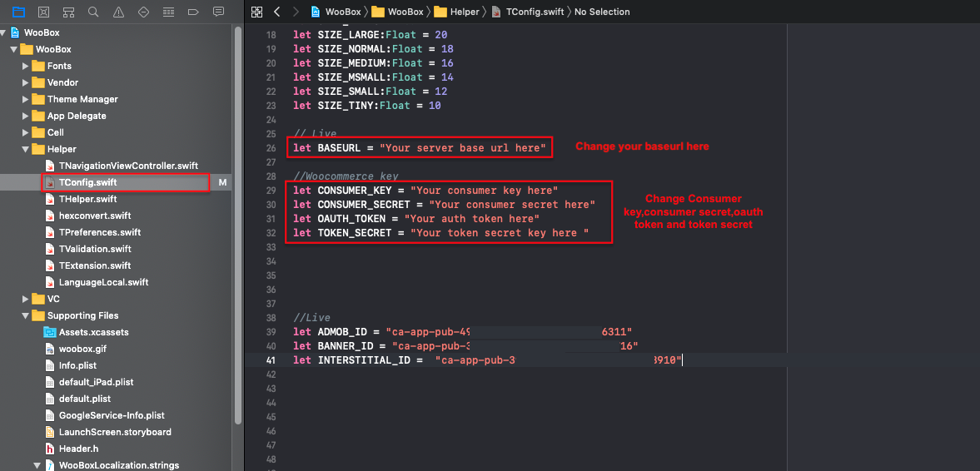Collapse WooBoxLocalization.strings disclosure triangle

37,465
